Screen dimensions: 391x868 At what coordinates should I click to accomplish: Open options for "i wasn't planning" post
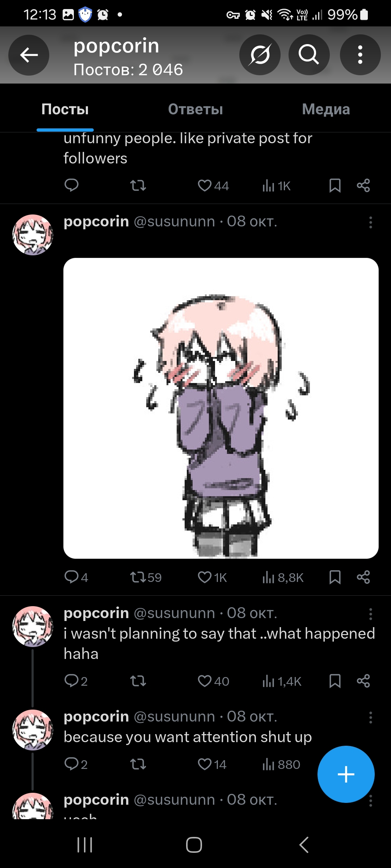coord(370,614)
